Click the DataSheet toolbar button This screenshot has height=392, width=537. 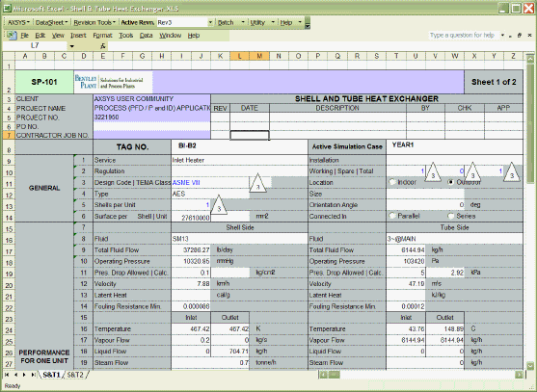(x=51, y=22)
